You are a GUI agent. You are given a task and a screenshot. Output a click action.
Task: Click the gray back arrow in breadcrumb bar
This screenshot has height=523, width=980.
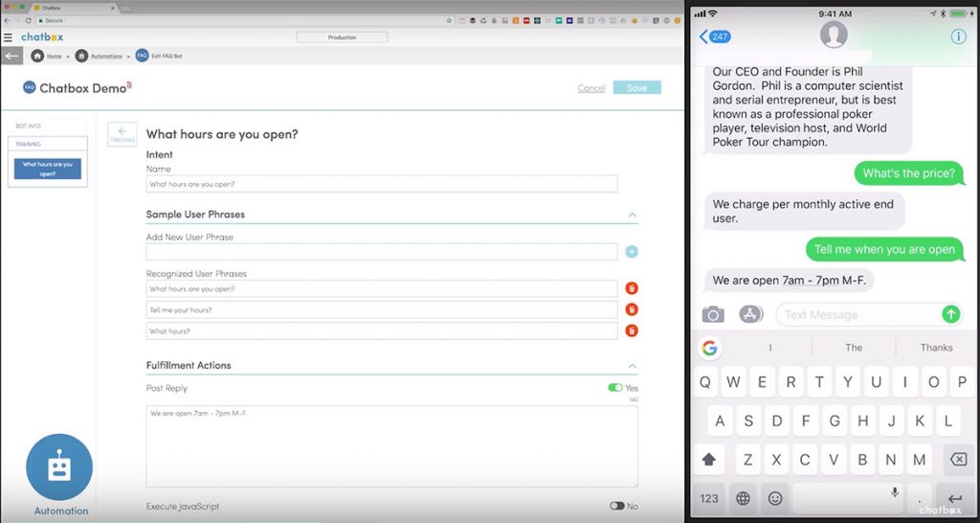tap(11, 56)
